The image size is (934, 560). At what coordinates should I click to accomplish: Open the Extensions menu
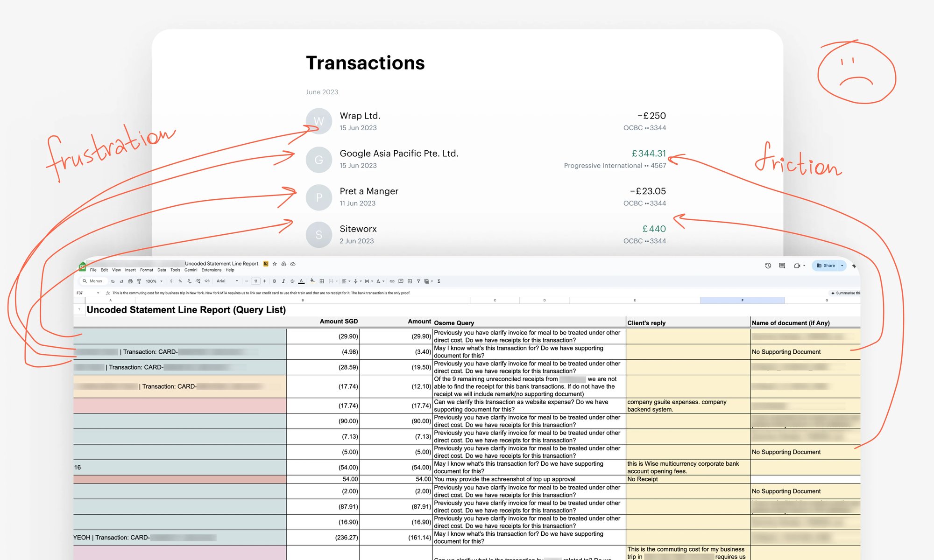point(212,270)
